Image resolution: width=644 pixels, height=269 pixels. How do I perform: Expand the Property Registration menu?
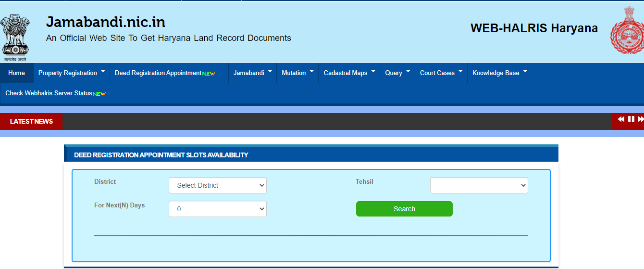tap(71, 73)
